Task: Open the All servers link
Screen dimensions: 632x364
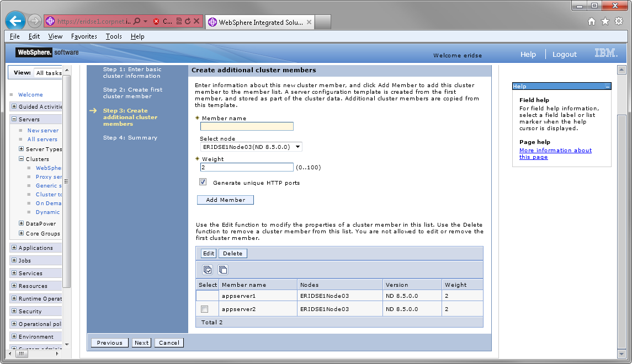Action: coord(43,140)
